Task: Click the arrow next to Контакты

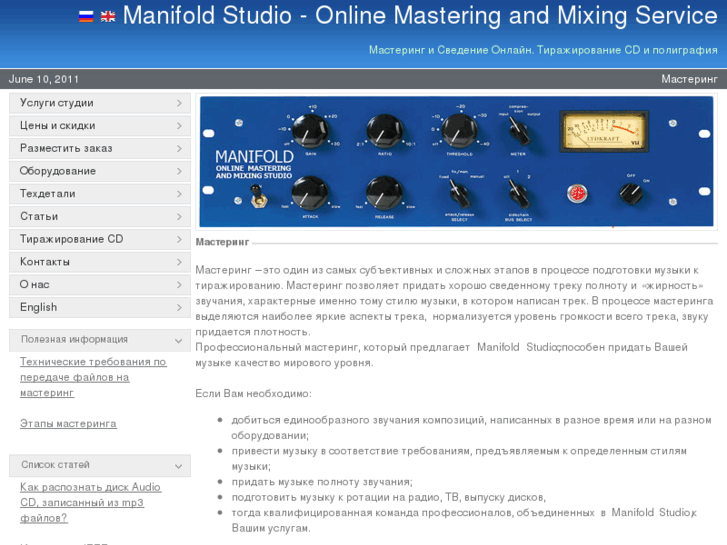Action: (x=179, y=262)
